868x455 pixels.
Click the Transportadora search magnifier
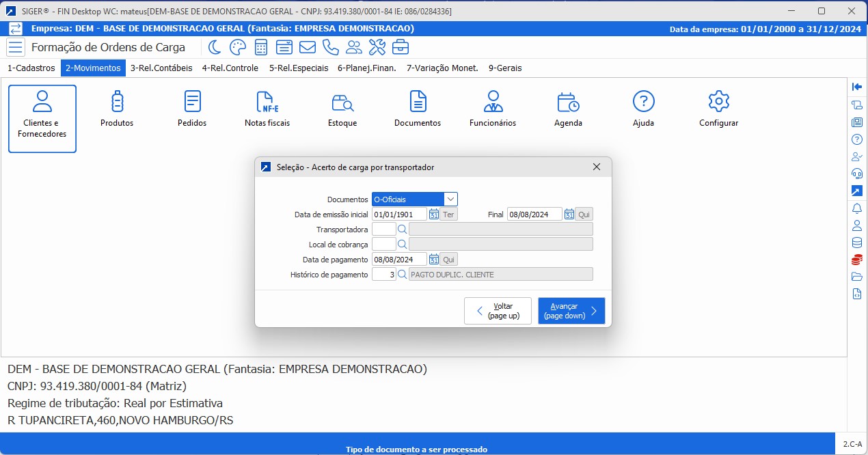(x=401, y=228)
